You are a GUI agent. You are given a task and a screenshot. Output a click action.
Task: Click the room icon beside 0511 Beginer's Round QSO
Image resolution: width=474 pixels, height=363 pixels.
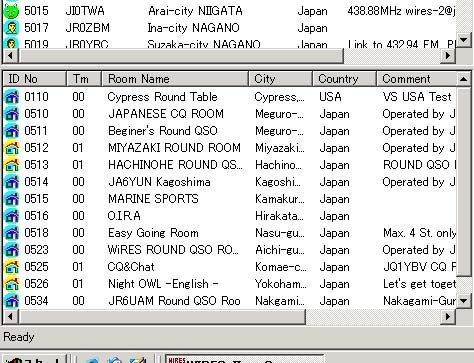pos(12,131)
